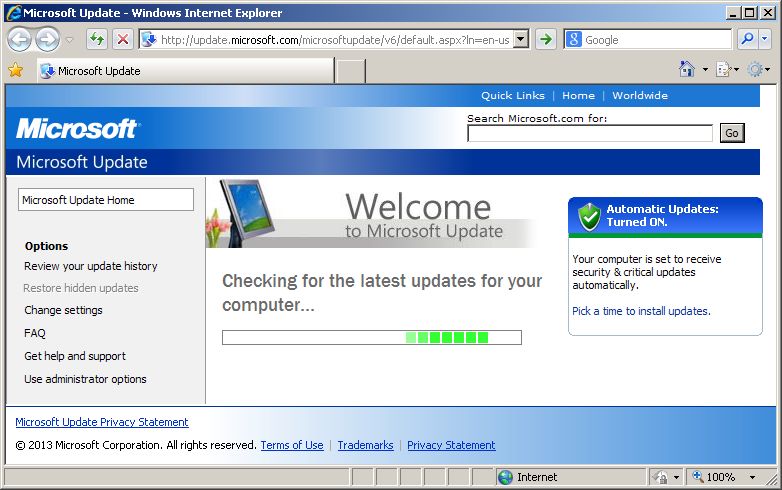Click the Internet zone globe icon

(505, 477)
